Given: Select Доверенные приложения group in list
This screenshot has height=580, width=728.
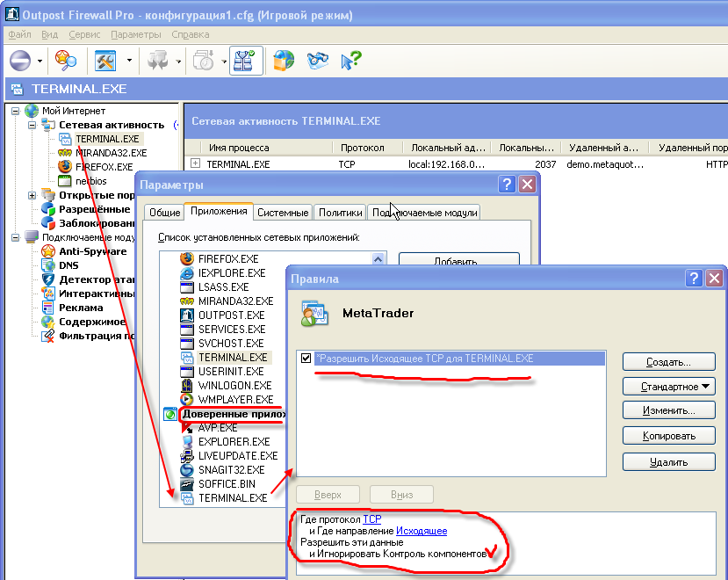Looking at the screenshot, I should [234, 414].
